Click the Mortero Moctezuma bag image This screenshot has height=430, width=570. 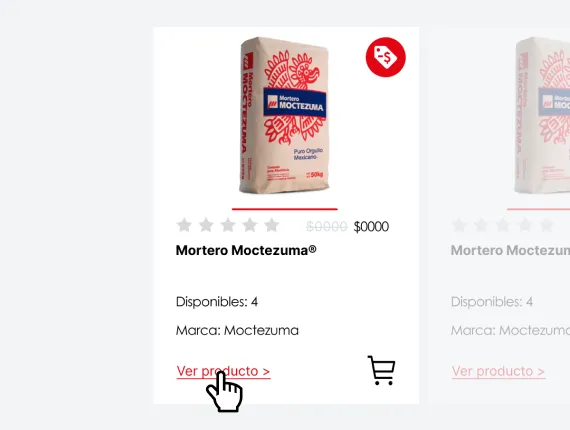tap(284, 115)
